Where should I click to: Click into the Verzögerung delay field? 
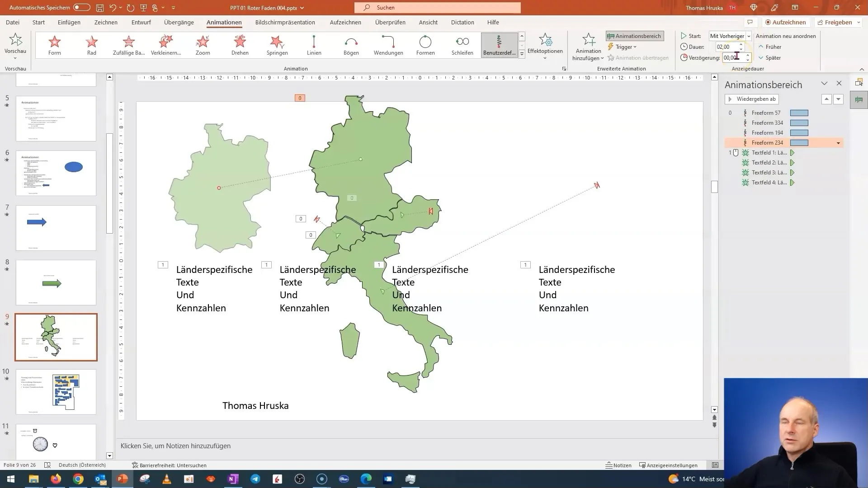tap(733, 58)
